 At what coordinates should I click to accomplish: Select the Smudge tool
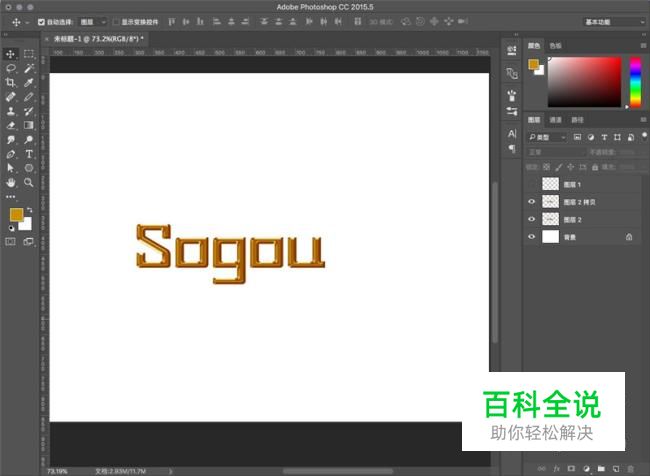10,140
